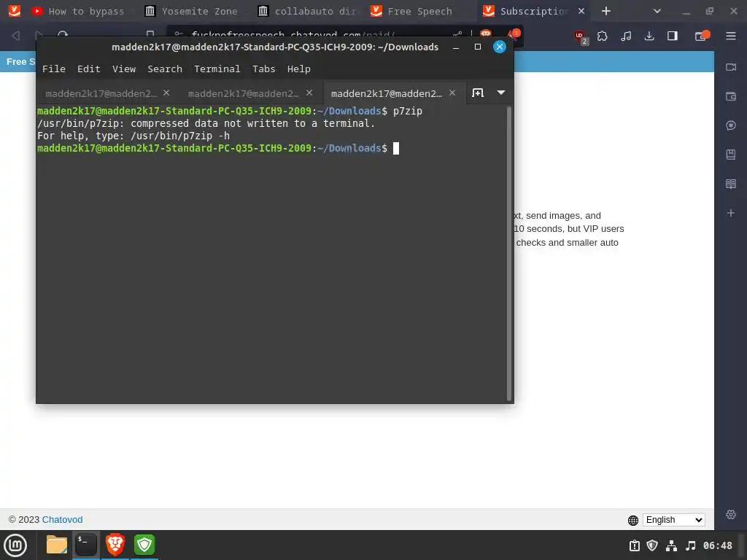Open the tab search chevron in tab strip
This screenshot has width=747, height=560.
pyautogui.click(x=657, y=11)
